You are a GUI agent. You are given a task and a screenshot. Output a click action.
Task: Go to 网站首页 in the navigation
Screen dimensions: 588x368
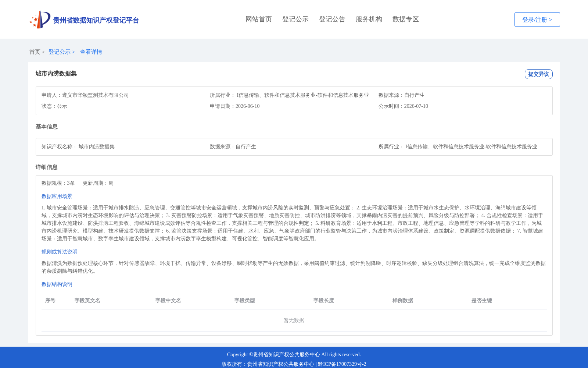[x=259, y=19]
